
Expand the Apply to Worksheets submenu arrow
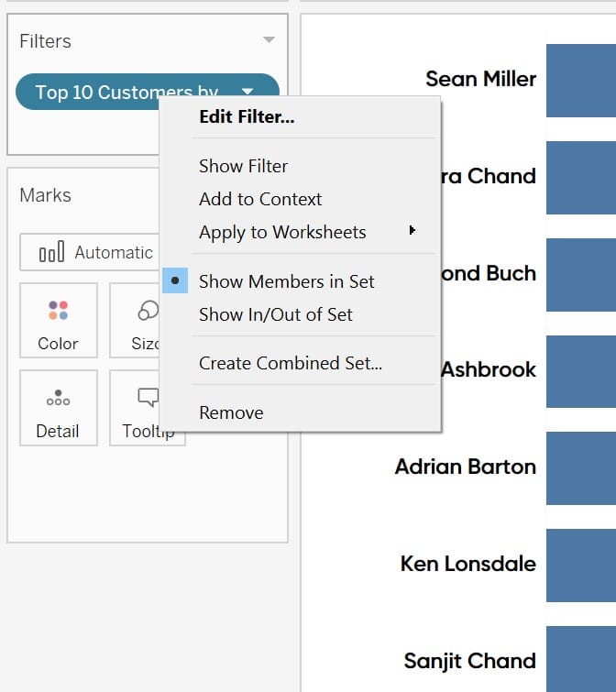412,230
